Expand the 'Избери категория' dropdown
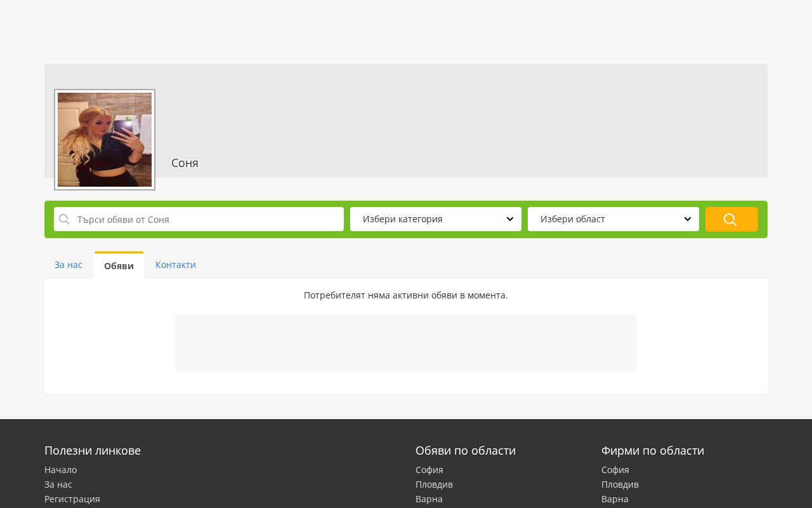Viewport: 812px width, 508px height. point(436,219)
